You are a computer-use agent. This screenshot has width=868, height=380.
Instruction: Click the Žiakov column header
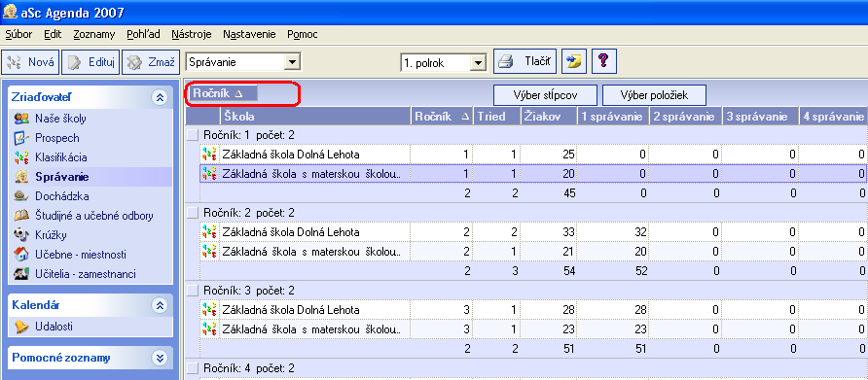(x=548, y=117)
